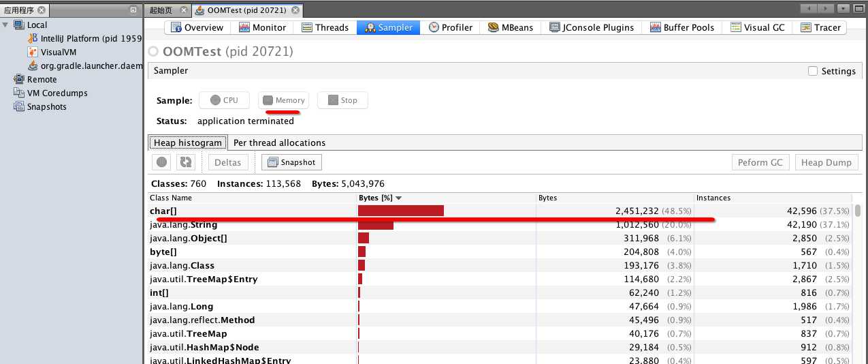Select the int[] row
Image resolution: width=868 pixels, height=364 pixels.
point(500,292)
